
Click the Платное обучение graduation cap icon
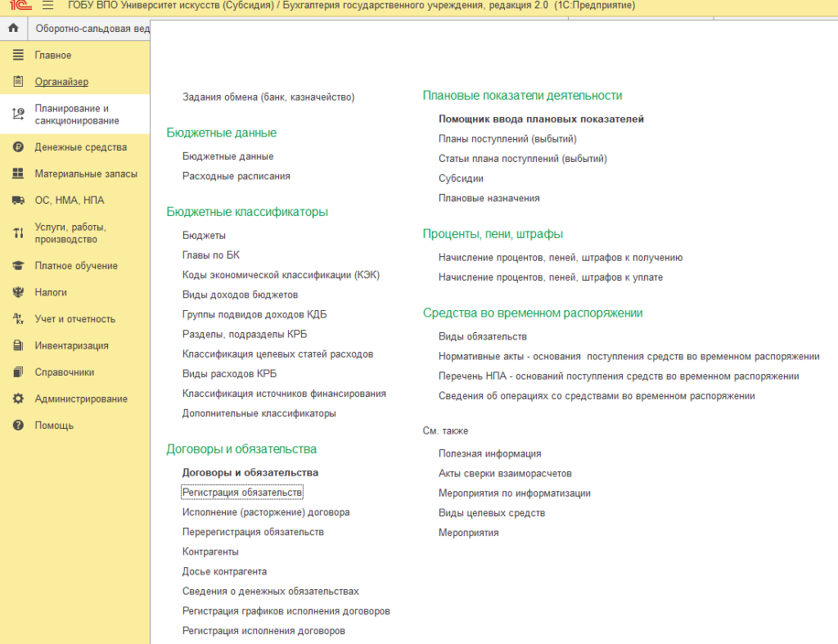click(18, 266)
